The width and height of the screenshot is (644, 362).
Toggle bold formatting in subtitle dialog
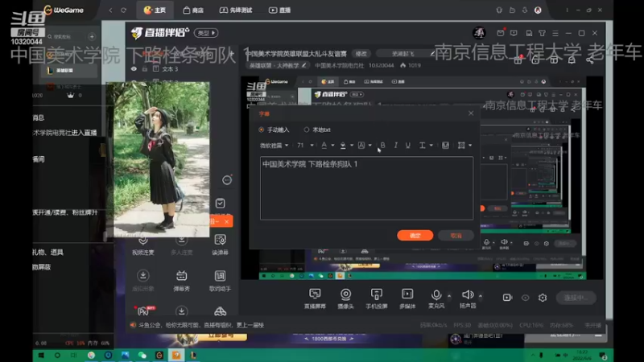point(382,146)
